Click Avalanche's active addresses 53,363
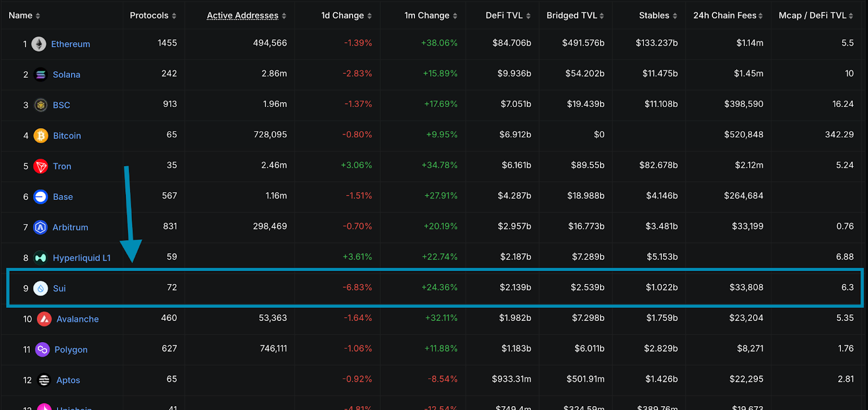The height and width of the screenshot is (410, 868). pyautogui.click(x=272, y=318)
